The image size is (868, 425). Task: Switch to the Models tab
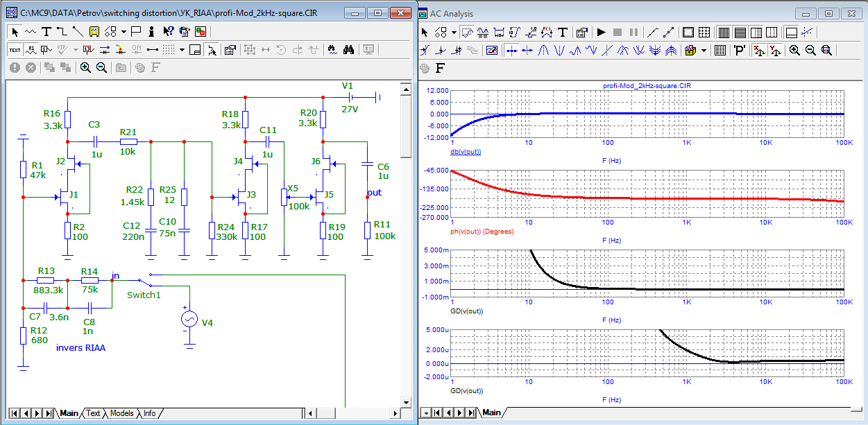point(121,413)
